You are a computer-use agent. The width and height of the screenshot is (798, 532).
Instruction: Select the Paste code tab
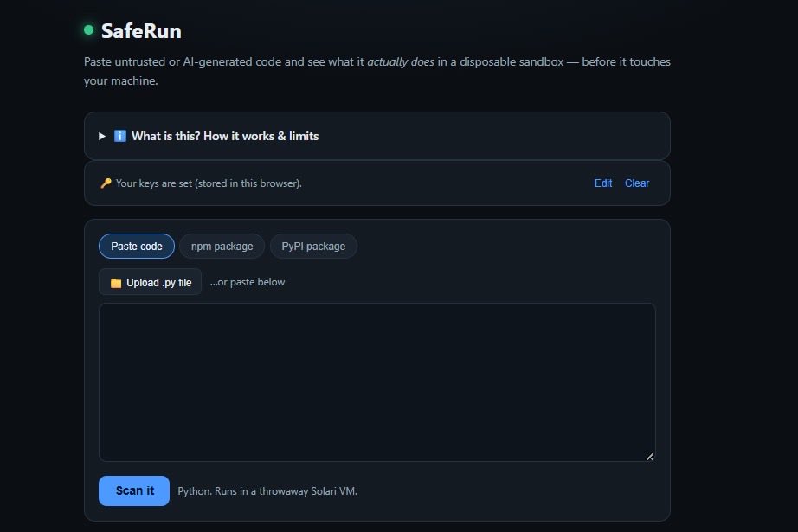[137, 247]
